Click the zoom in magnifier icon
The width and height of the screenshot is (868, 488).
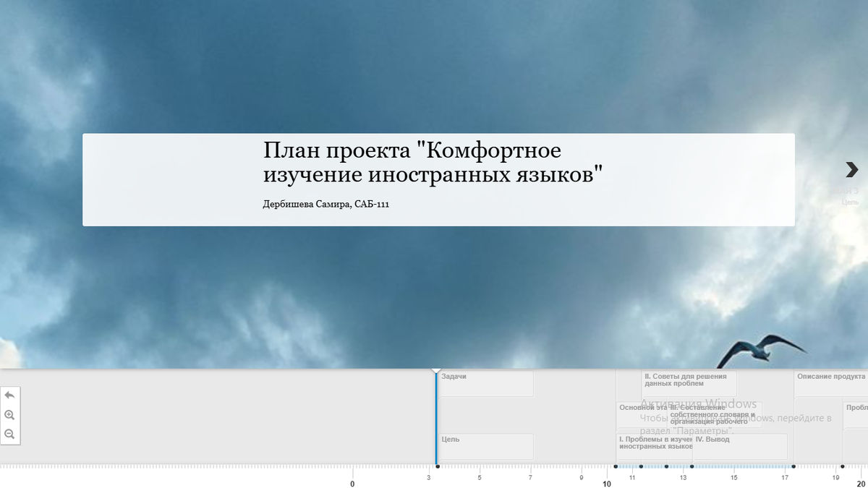pyautogui.click(x=9, y=414)
